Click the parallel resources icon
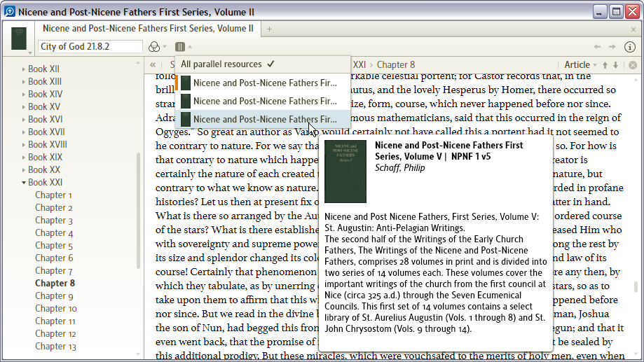 pos(180,47)
